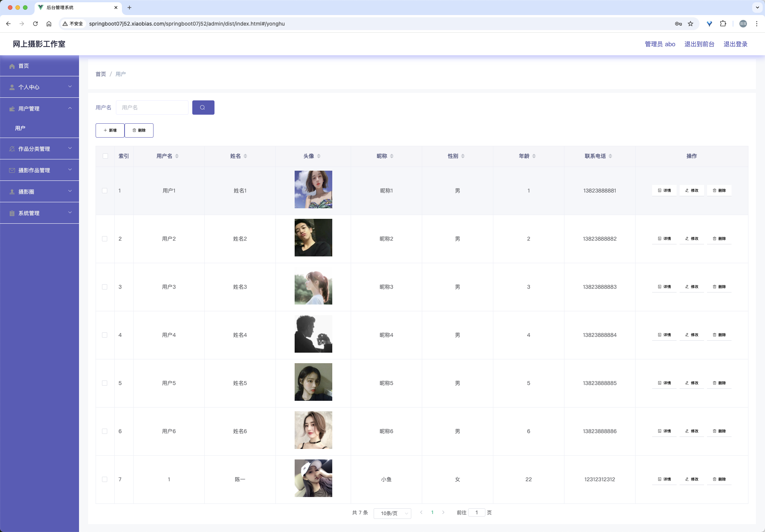Sort by 年龄 column arrows
Image resolution: width=765 pixels, height=532 pixels.
tap(534, 156)
